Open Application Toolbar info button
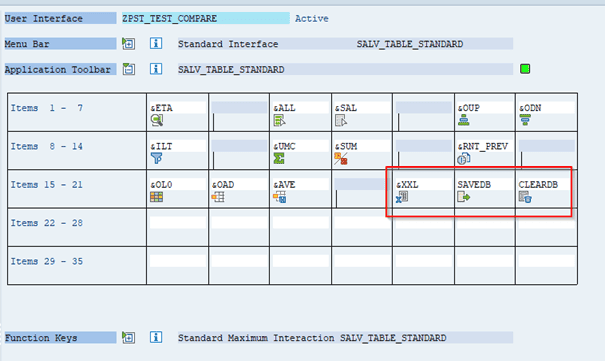Image resolution: width=605 pixels, height=361 pixels. [156, 69]
